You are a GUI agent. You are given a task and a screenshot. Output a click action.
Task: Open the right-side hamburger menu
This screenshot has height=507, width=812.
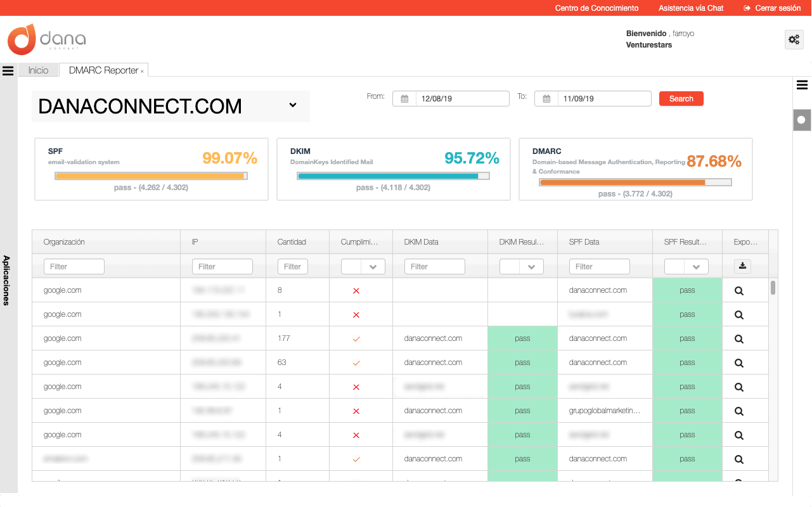802,85
